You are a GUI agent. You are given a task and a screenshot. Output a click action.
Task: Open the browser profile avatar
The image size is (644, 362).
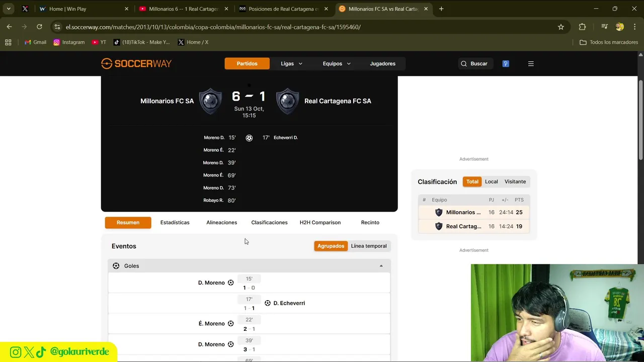pos(620,27)
